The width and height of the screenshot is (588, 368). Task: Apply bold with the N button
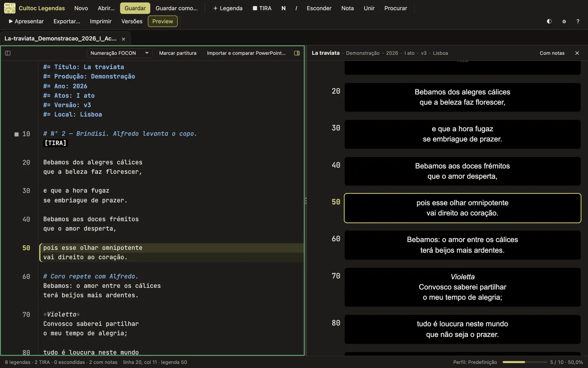click(283, 8)
